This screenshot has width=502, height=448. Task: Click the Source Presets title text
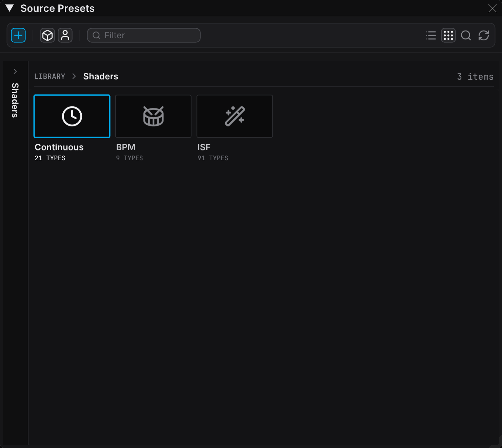click(x=58, y=8)
